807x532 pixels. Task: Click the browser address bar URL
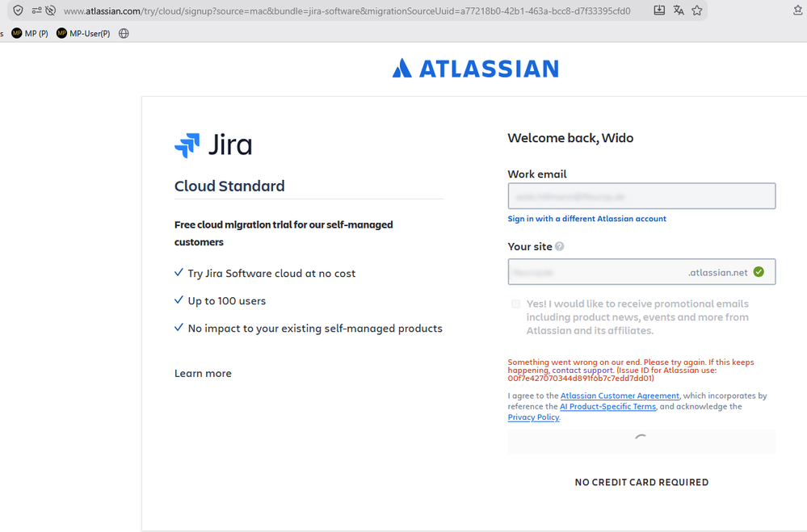tap(347, 10)
